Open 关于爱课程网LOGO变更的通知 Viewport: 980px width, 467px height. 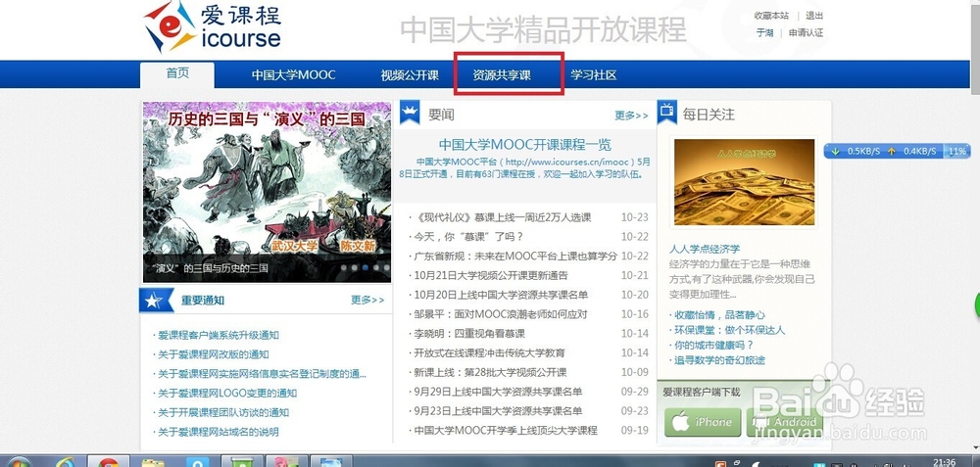[x=227, y=394]
